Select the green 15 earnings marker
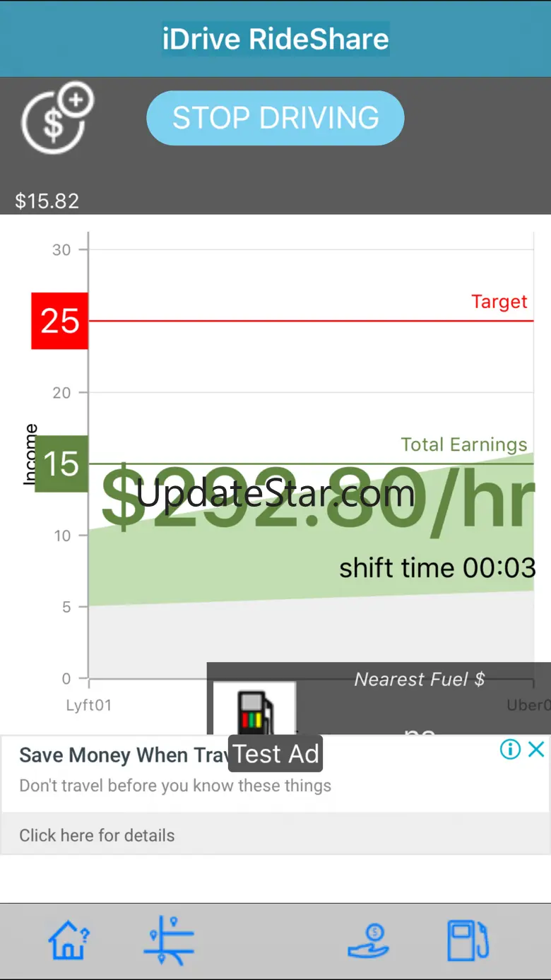 point(61,464)
